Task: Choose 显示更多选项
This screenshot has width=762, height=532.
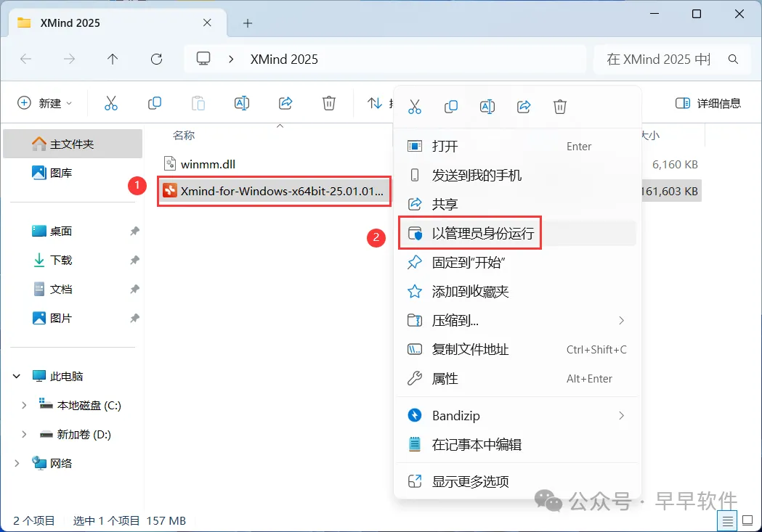Action: 517,481
